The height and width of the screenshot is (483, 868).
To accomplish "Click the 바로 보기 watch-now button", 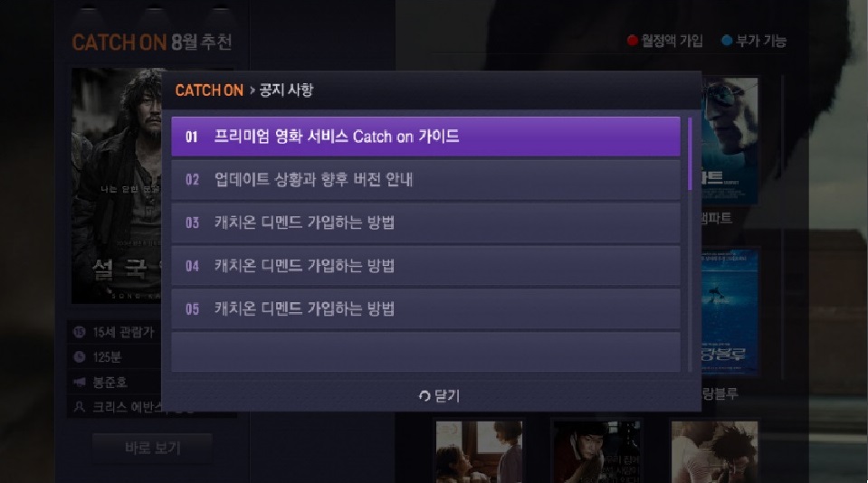I will coord(152,448).
